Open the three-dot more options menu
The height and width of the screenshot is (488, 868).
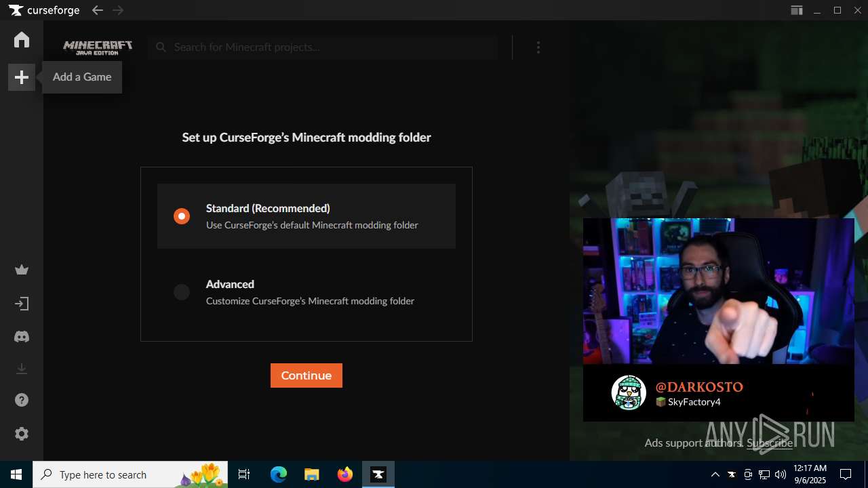[538, 47]
